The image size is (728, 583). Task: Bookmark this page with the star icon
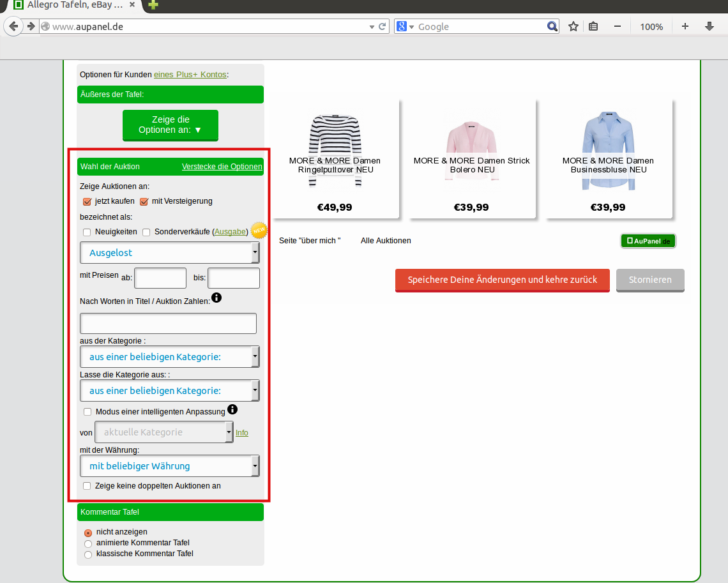573,26
